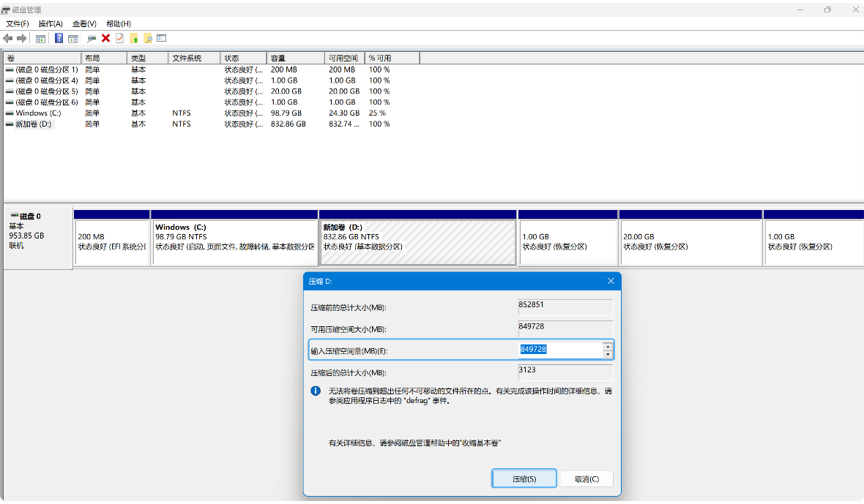Click the blue Help question mark icon
The image size is (864, 504).
[59, 38]
